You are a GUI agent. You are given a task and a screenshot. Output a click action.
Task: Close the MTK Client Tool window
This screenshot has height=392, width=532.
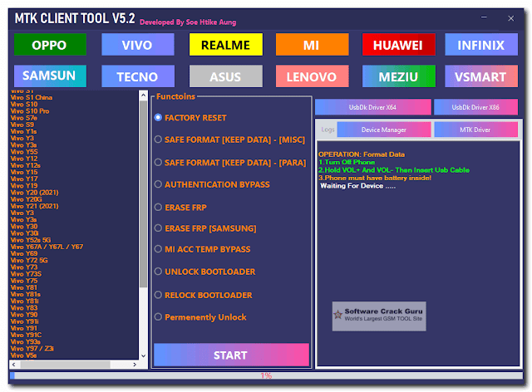[x=511, y=18]
